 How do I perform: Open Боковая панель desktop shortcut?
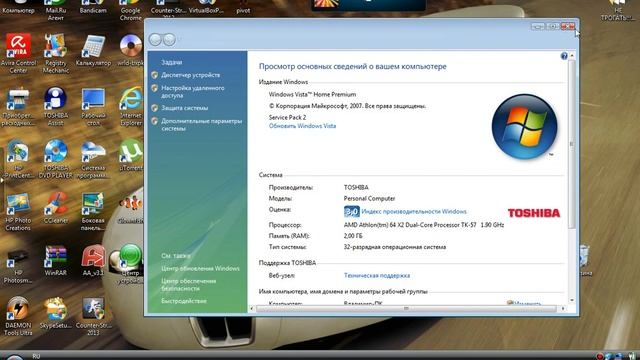coord(93,211)
